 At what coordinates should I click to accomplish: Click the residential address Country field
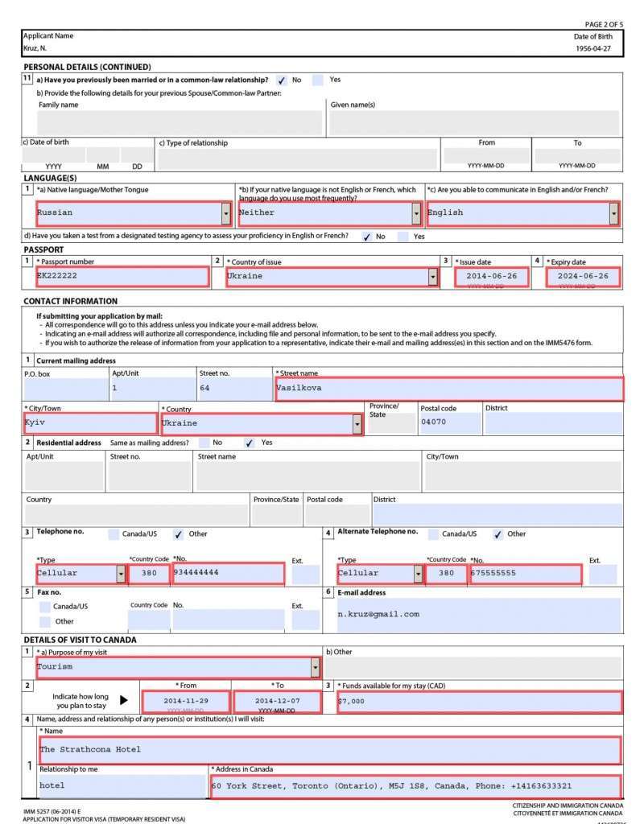(x=137, y=516)
